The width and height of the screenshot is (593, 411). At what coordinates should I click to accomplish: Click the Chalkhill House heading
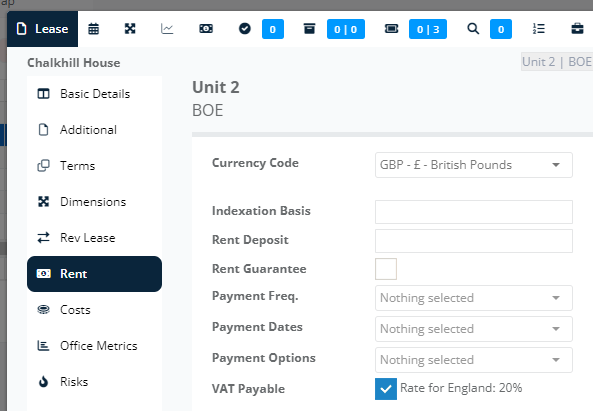(x=74, y=63)
